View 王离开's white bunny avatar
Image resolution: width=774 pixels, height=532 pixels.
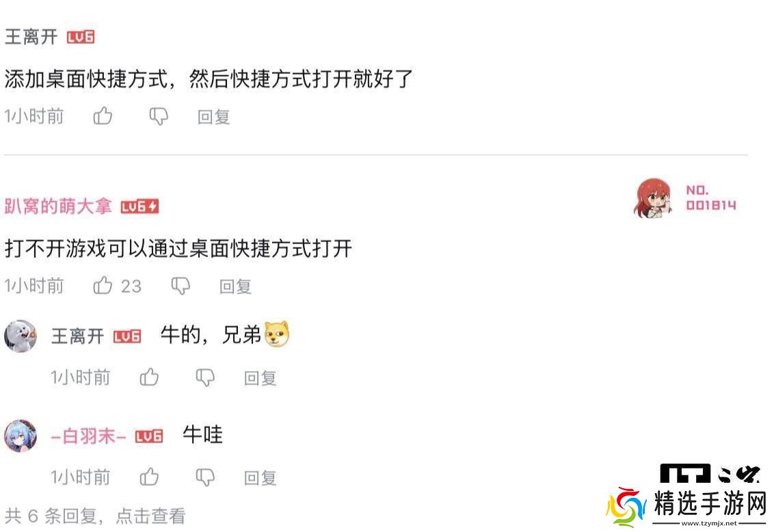pyautogui.click(x=21, y=336)
